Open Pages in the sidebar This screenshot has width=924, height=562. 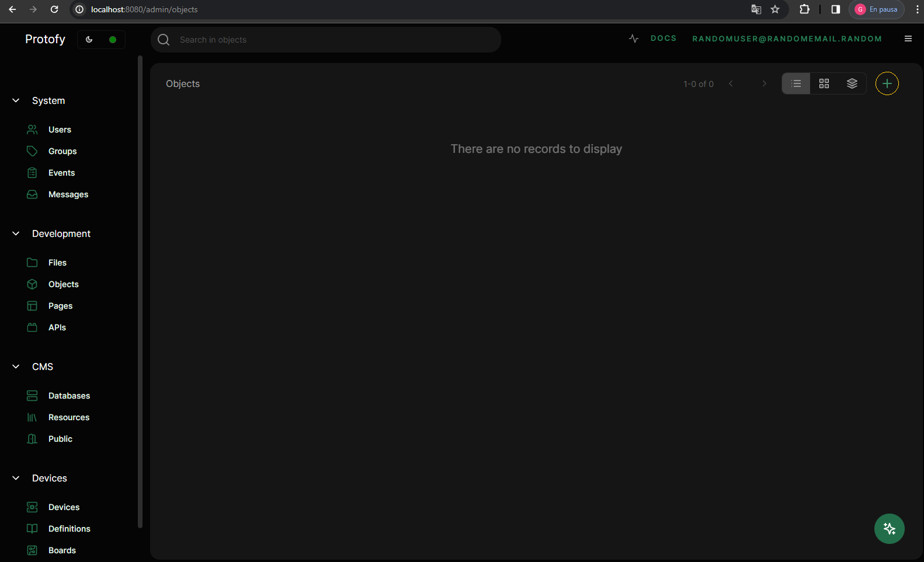pyautogui.click(x=60, y=306)
